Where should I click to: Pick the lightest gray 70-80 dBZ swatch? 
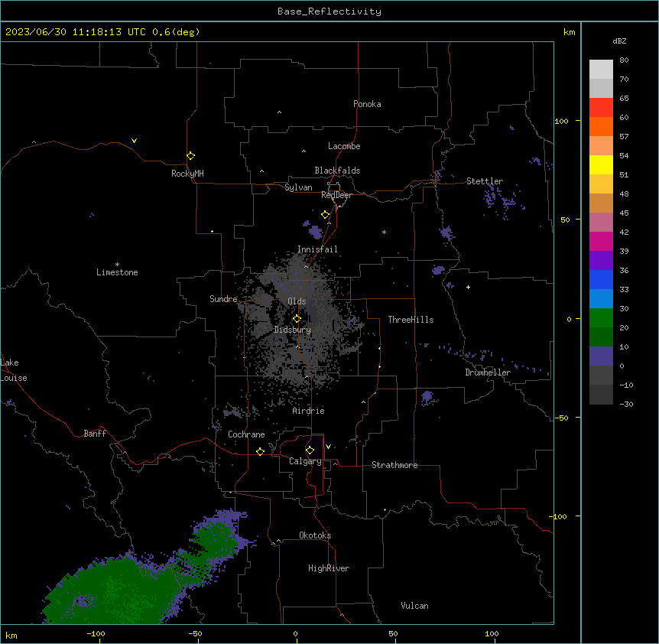(x=601, y=69)
